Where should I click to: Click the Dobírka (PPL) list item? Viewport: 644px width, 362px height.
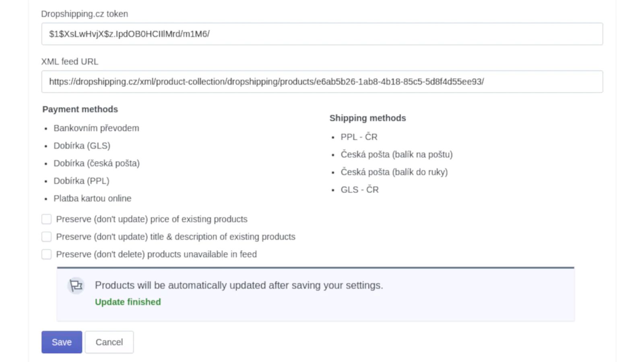[x=81, y=181]
